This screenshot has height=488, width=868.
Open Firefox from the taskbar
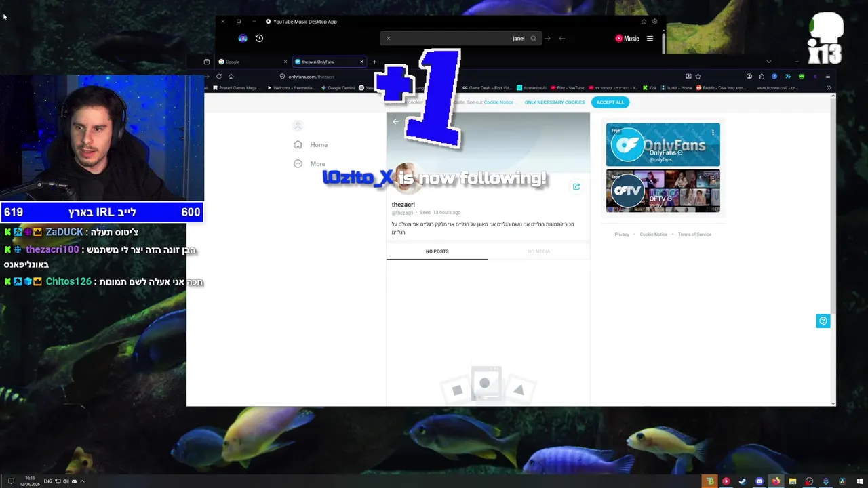click(x=776, y=481)
